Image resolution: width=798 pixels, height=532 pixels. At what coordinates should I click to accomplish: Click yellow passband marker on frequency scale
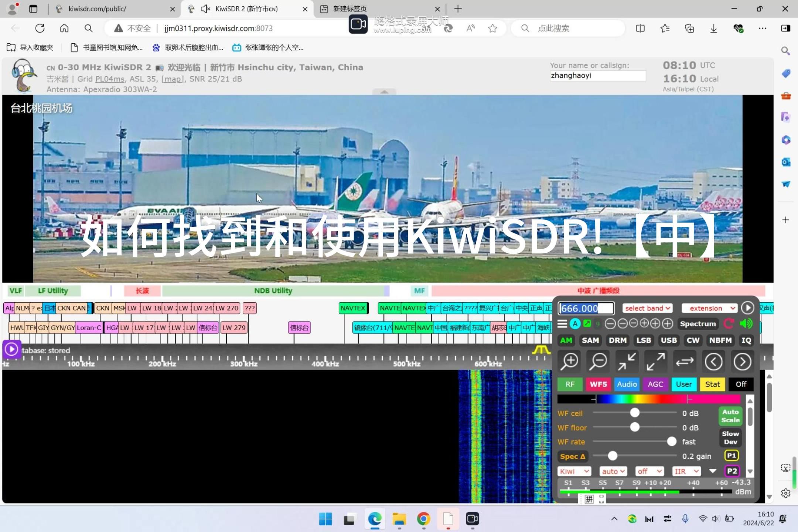(541, 349)
